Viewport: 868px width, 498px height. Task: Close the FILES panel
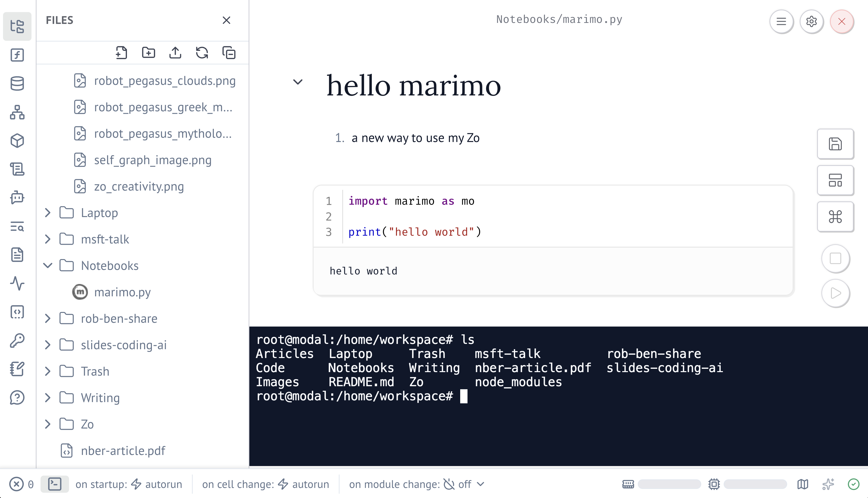coord(226,20)
